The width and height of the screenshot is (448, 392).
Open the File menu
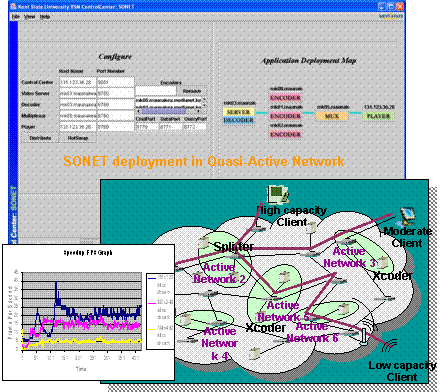coord(15,17)
